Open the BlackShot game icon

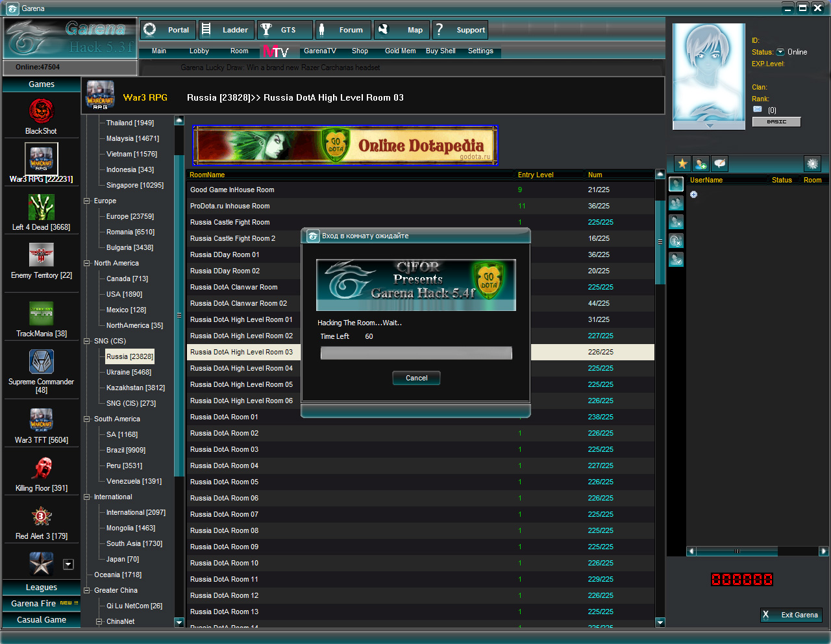click(41, 112)
